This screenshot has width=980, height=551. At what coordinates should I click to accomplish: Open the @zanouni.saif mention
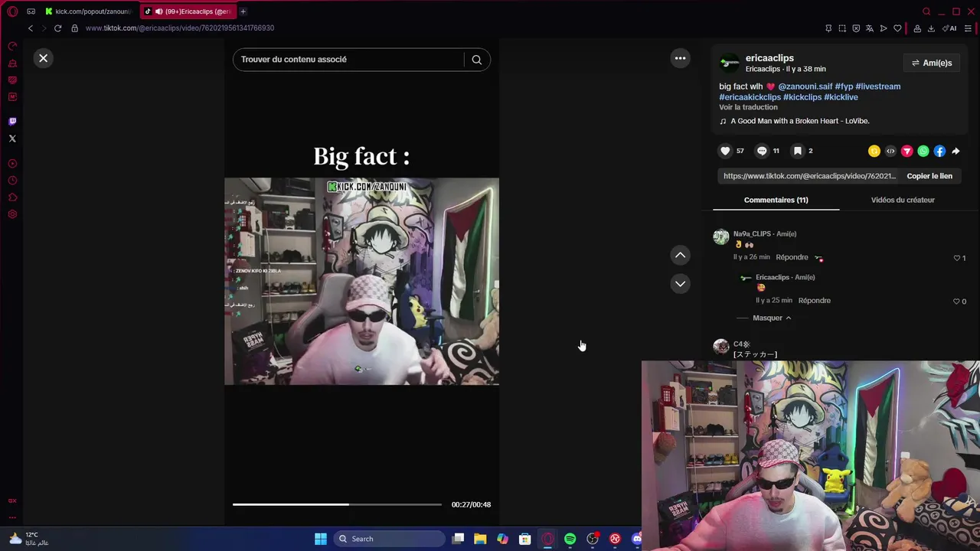[x=805, y=86]
